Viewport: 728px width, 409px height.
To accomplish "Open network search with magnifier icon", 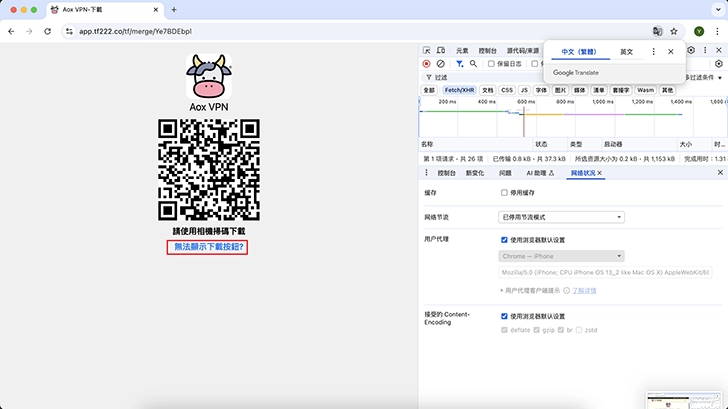I will tap(473, 63).
